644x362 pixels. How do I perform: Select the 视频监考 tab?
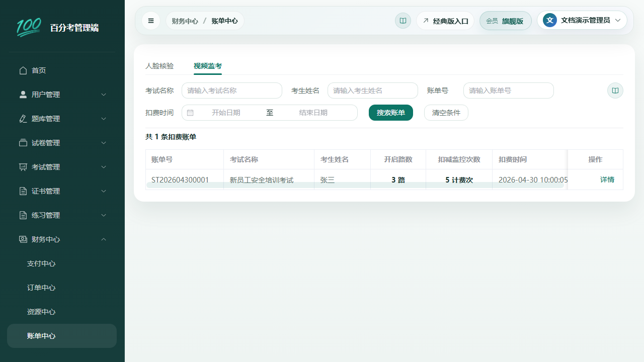pos(208,66)
